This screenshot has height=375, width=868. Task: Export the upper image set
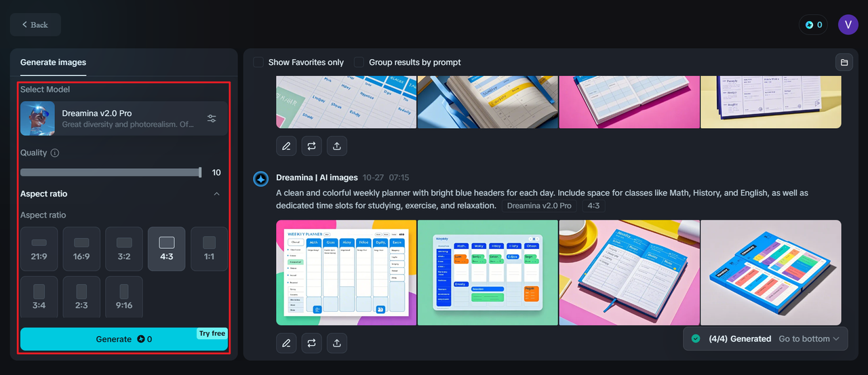(x=336, y=146)
